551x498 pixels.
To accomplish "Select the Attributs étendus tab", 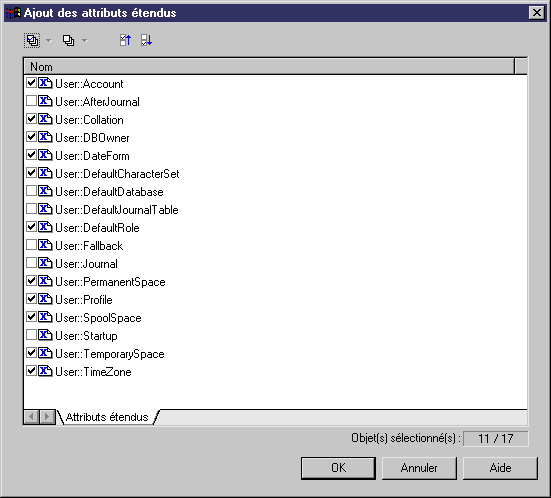I will coord(107,417).
